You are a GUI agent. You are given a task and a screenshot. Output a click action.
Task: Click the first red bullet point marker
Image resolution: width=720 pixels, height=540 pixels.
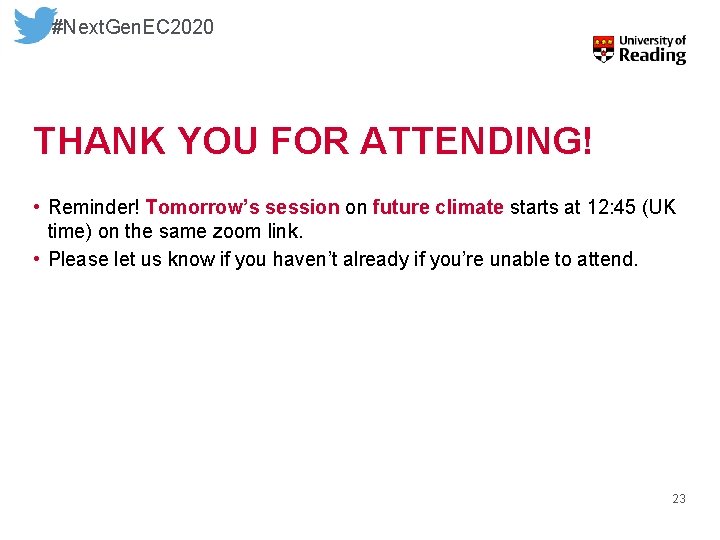point(37,207)
